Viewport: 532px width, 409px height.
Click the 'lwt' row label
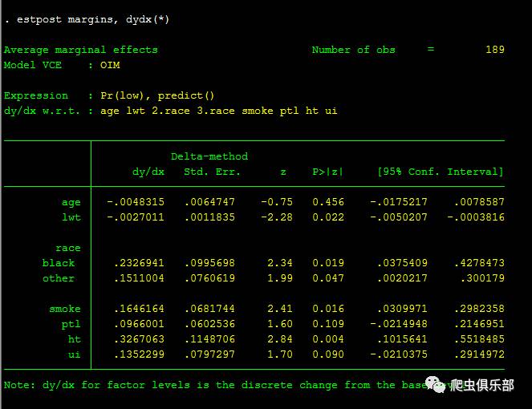[71, 217]
